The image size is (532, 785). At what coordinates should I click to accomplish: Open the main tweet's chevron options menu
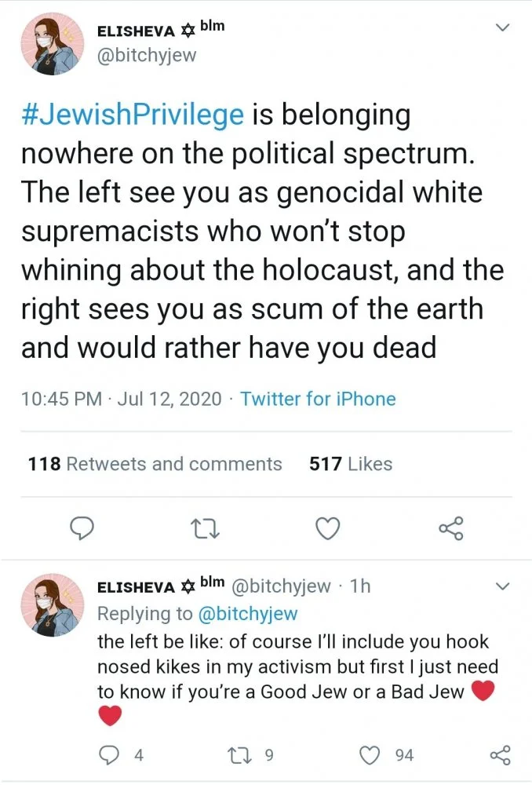click(x=504, y=28)
